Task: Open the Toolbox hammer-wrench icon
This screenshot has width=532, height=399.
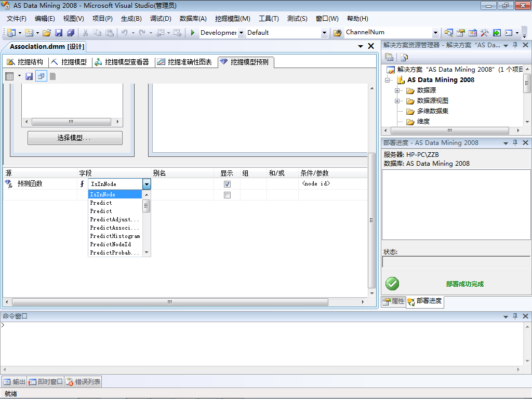Action: point(485,33)
